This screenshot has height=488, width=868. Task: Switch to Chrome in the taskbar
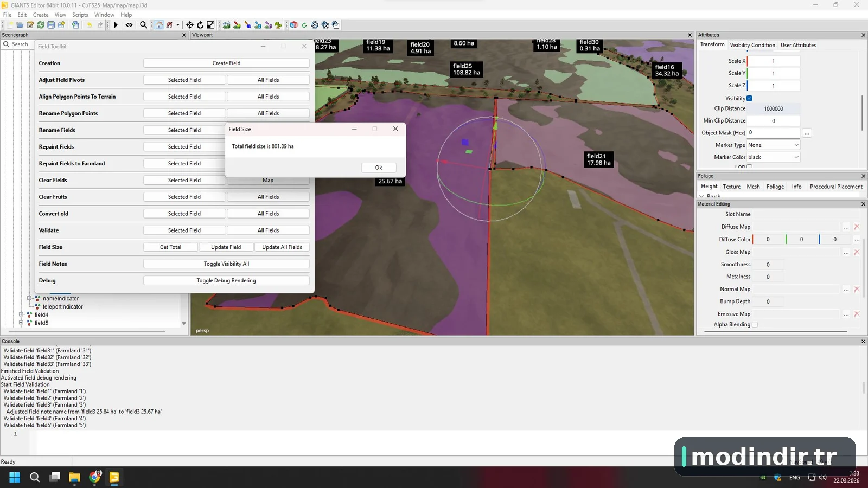coord(95,477)
